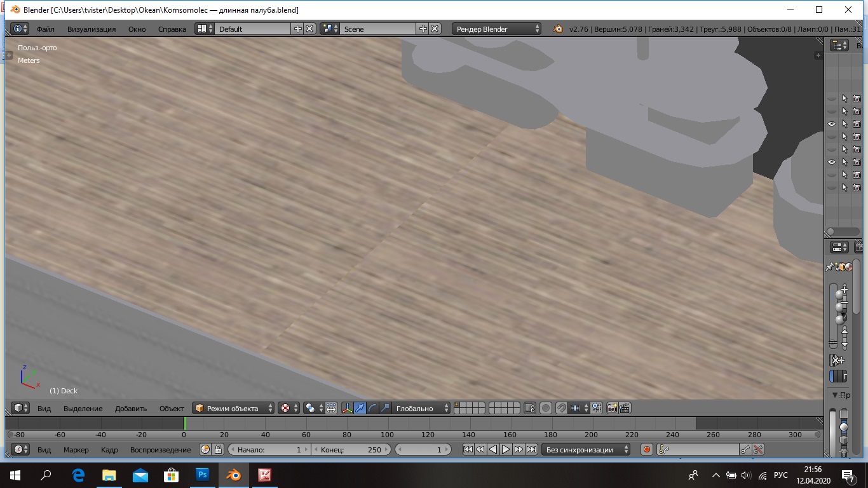This screenshot has width=868, height=488.
Task: Click the OpenGL render image camera icon
Action: 613,408
